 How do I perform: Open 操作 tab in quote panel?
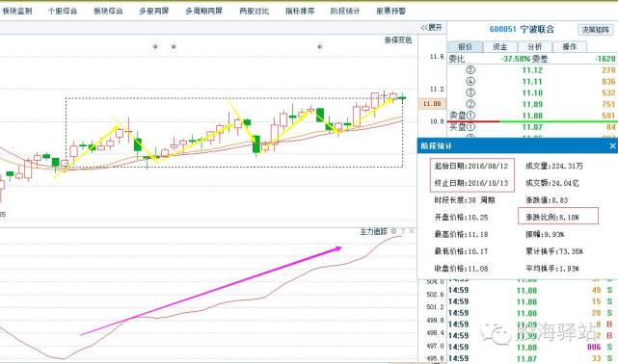569,47
